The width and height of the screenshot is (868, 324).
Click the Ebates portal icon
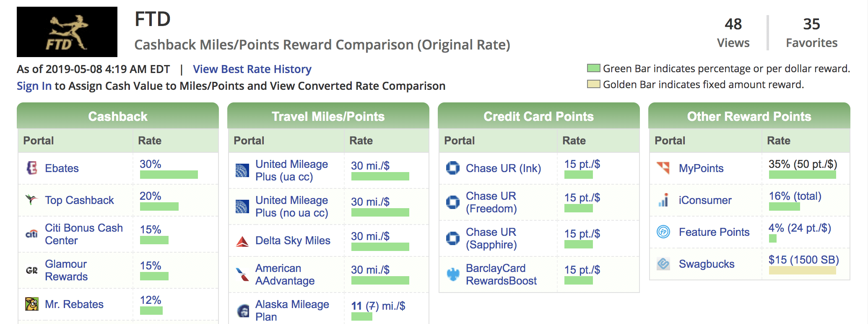coord(32,168)
